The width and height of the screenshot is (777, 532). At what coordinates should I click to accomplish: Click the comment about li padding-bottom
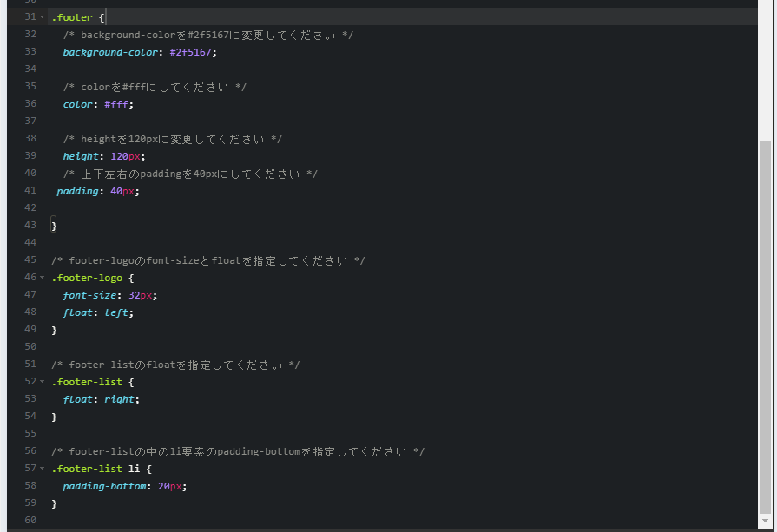pos(238,451)
